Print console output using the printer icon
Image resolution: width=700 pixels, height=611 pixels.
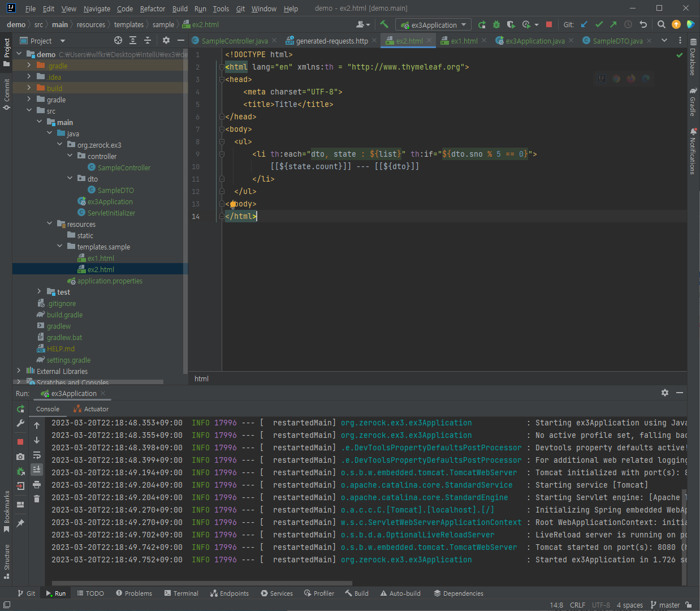37,484
